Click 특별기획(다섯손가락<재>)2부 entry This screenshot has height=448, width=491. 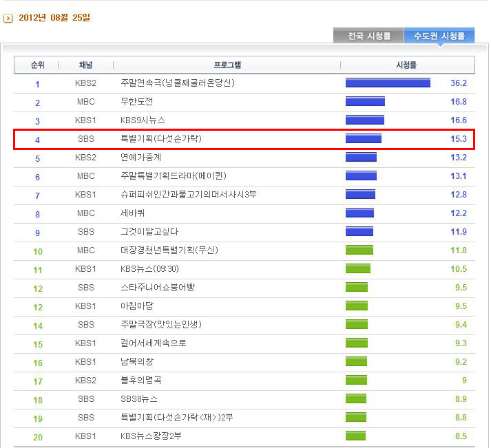click(x=177, y=417)
